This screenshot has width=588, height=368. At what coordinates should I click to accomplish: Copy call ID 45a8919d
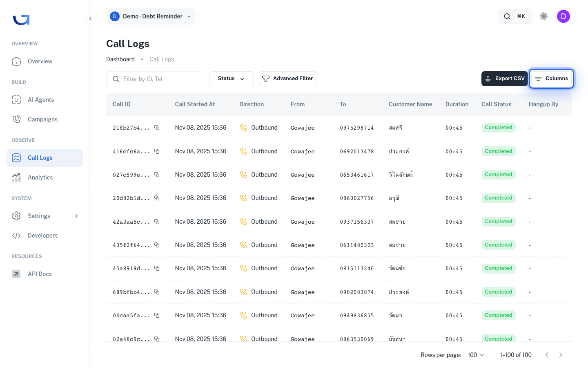157,268
